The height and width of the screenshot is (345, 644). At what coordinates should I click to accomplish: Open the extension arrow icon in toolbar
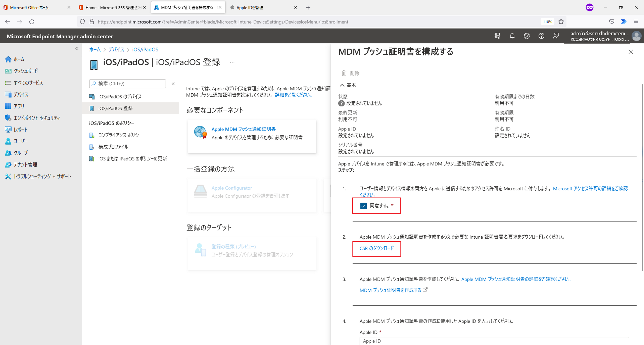pos(624,22)
